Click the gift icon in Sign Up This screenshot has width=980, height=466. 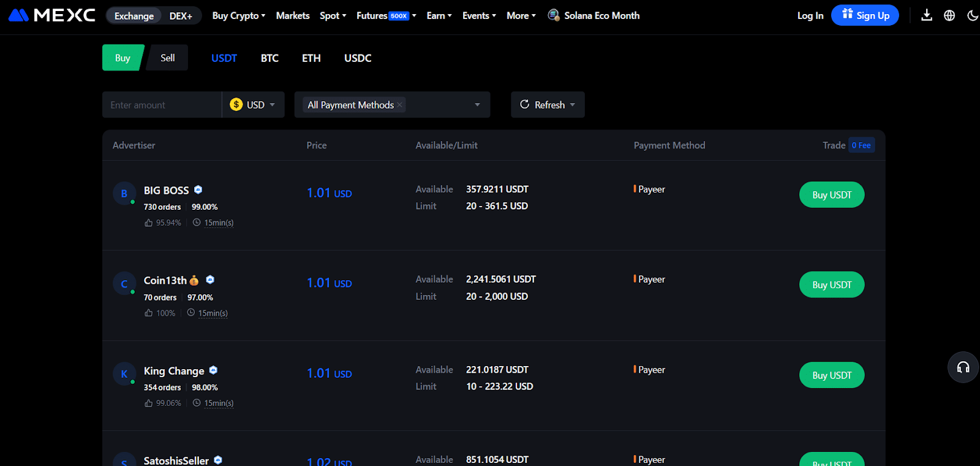[x=848, y=14]
